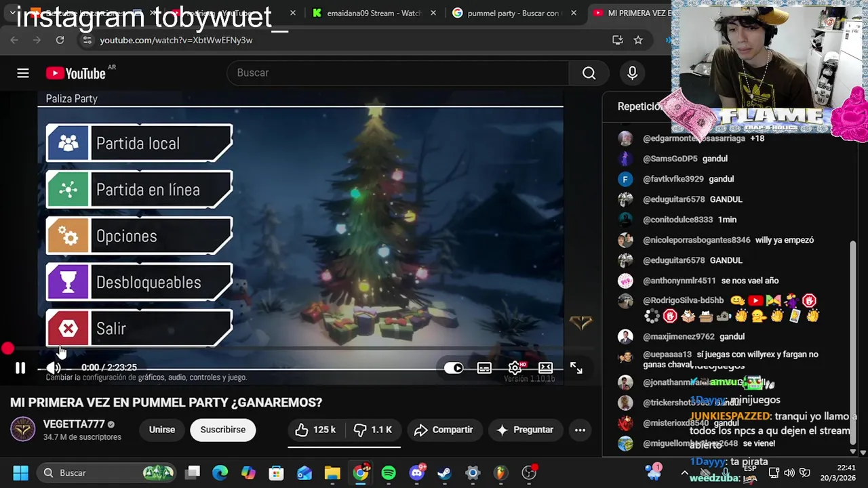Click @maxjimenez9762 gandul message
Viewport: 868px width, 488px height.
click(732, 336)
